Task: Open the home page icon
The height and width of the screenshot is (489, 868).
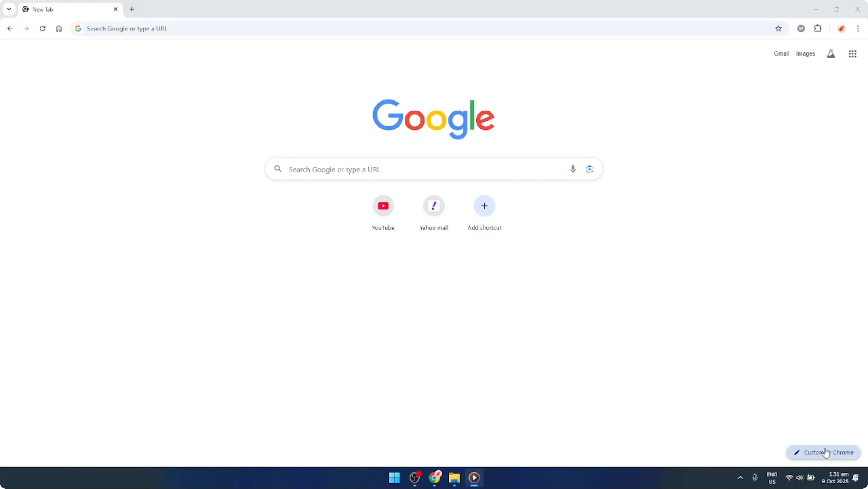Action: (x=59, y=29)
